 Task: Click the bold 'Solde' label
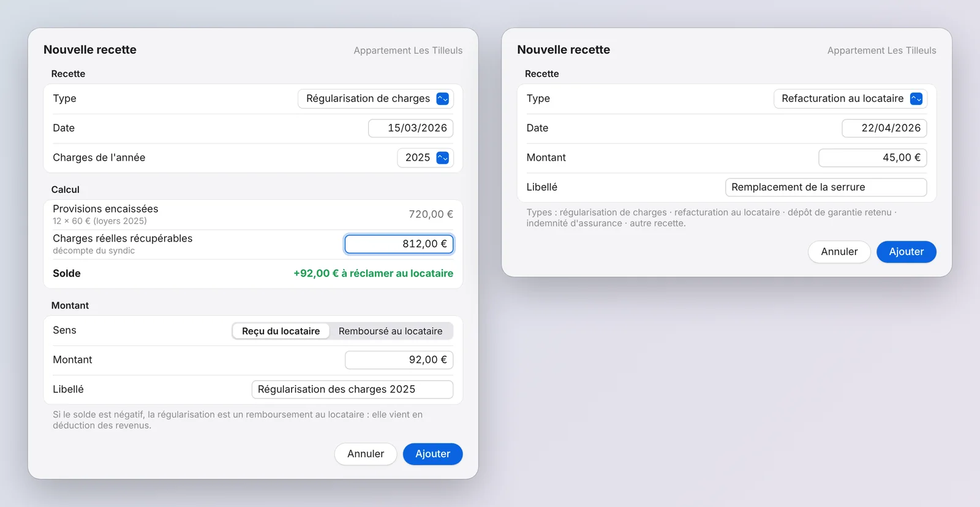[67, 273]
